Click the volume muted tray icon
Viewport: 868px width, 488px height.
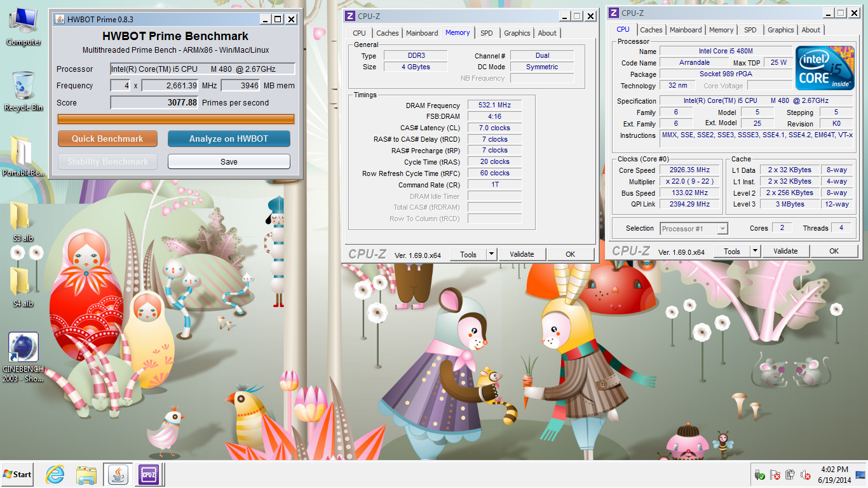(x=806, y=475)
